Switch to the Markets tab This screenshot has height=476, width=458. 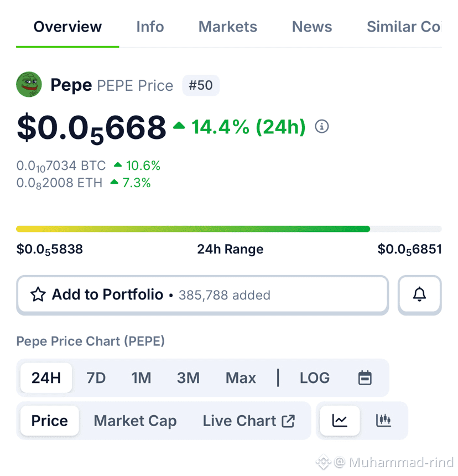tap(227, 27)
